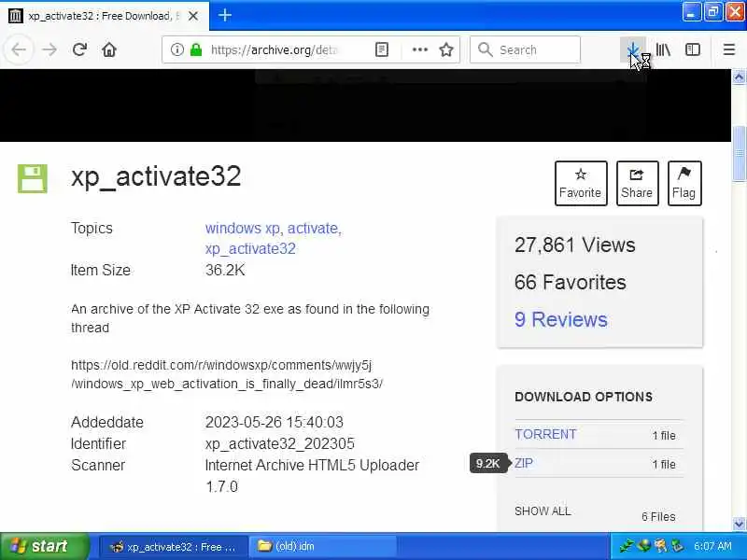
Task: Open page actions three-dot menu
Action: coord(419,49)
